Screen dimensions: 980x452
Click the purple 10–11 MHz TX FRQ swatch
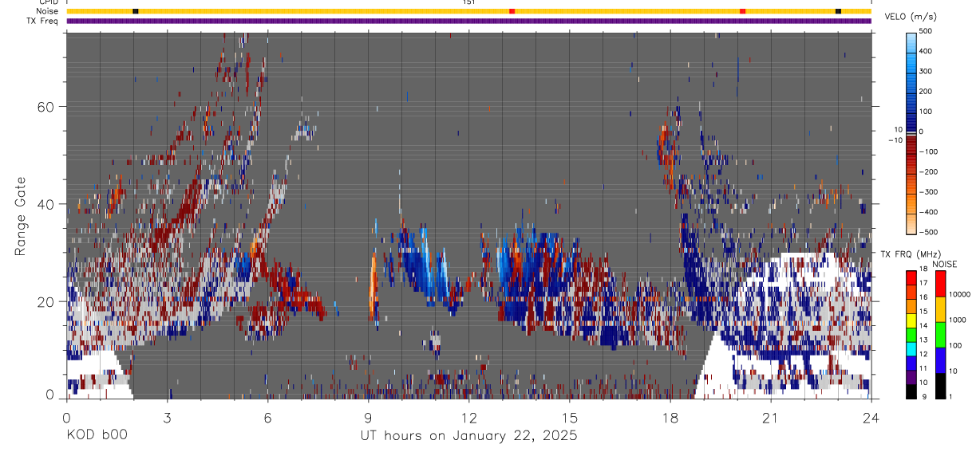[911, 377]
